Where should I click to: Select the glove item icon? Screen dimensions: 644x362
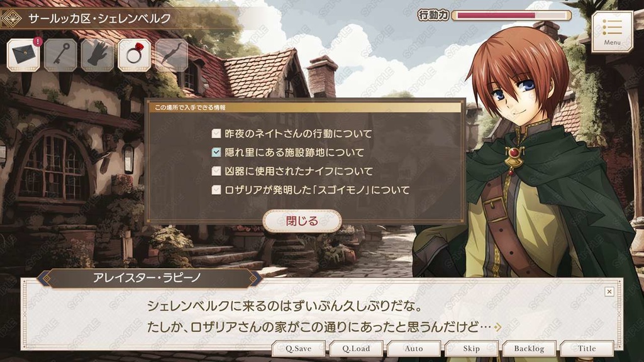pos(97,55)
